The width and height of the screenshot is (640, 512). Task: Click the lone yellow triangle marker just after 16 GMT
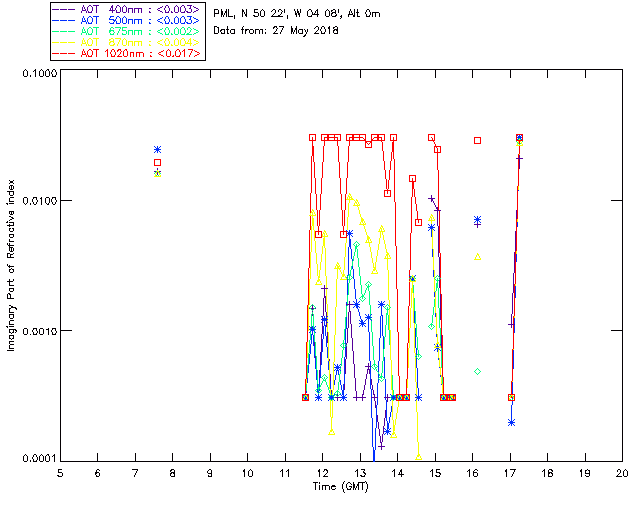coord(478,257)
